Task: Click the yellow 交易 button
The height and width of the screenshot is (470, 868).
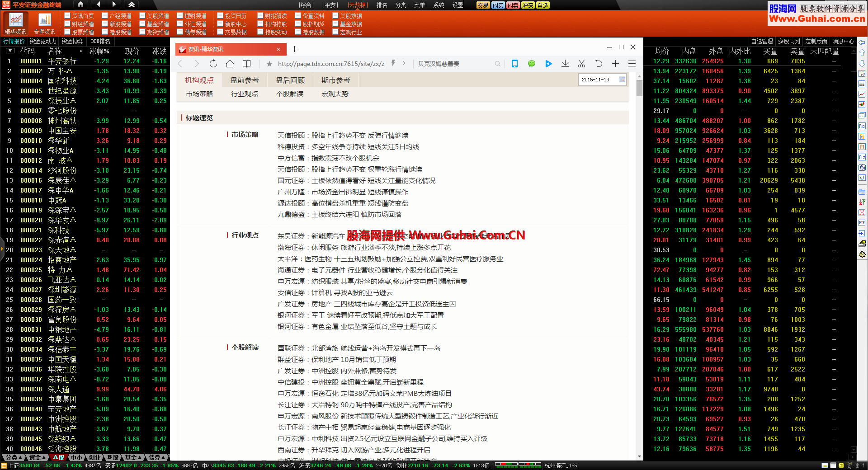Action: click(483, 5)
